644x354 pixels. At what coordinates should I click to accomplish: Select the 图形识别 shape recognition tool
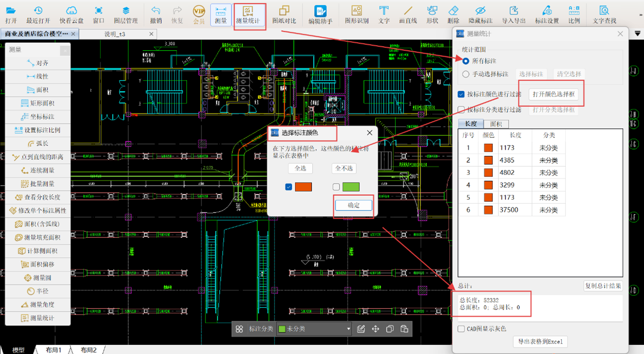click(357, 14)
